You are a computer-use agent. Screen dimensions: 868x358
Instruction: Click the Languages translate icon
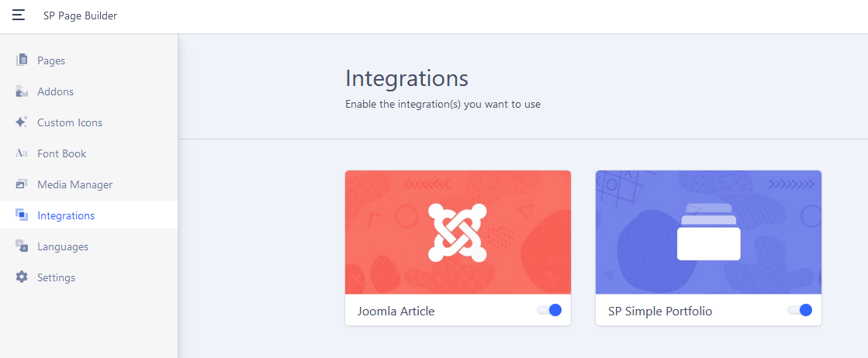point(22,246)
